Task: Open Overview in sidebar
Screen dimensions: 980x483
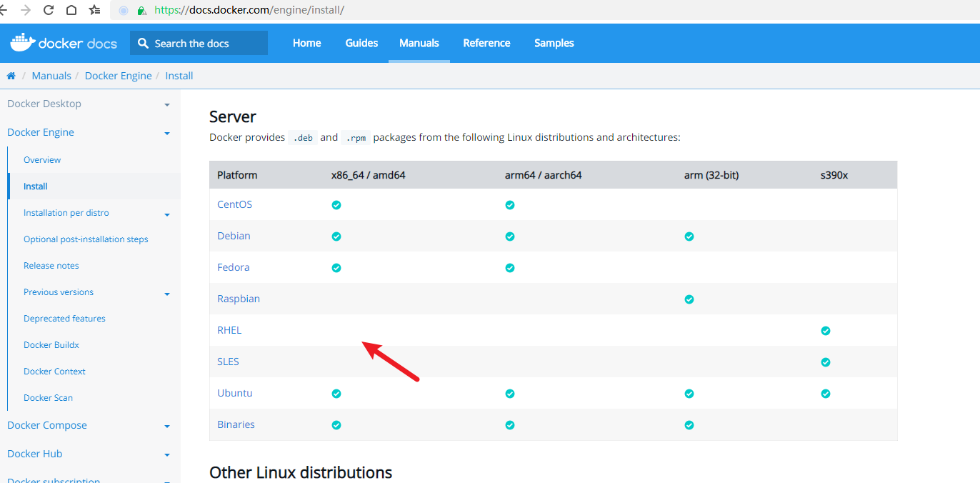Action: (x=42, y=160)
